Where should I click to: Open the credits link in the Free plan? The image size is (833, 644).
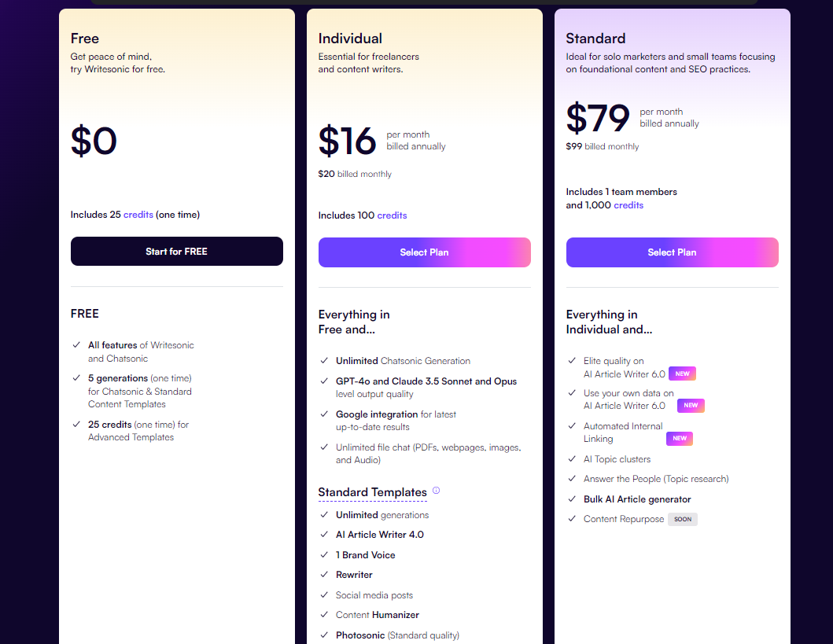pyautogui.click(x=138, y=214)
